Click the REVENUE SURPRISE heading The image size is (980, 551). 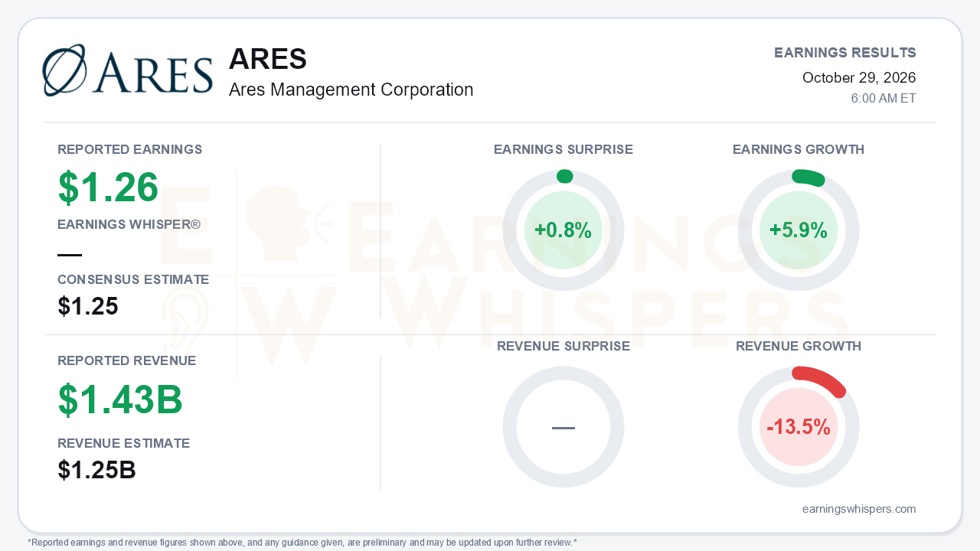(x=563, y=347)
